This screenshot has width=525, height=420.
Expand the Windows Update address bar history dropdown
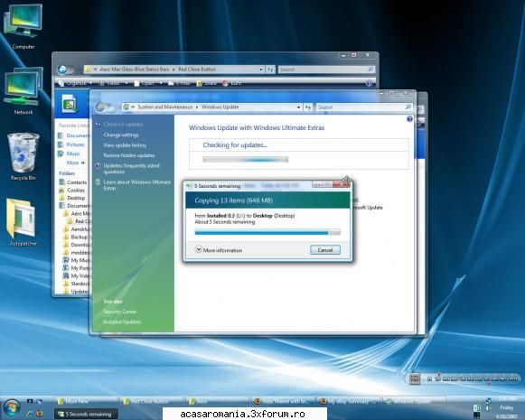298,107
